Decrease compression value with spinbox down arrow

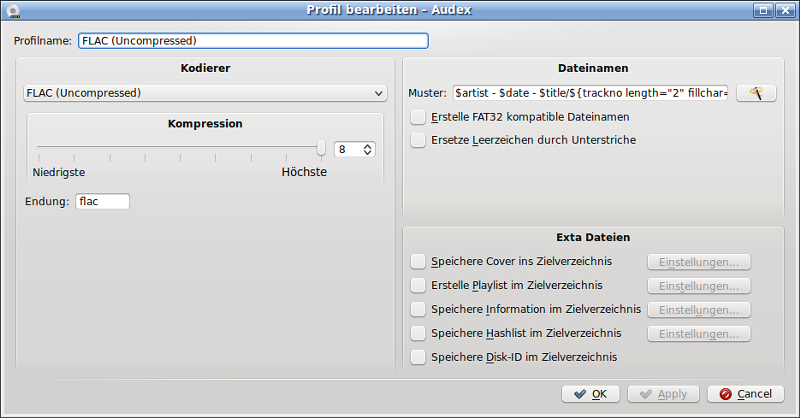367,153
